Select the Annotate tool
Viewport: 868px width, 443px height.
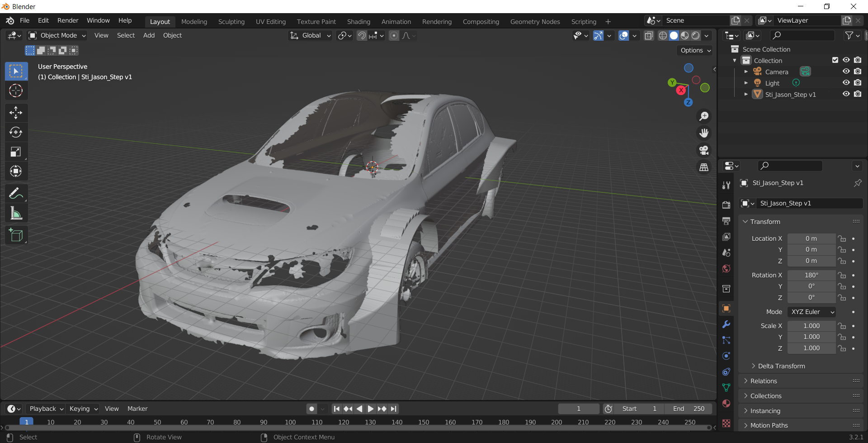(x=16, y=193)
